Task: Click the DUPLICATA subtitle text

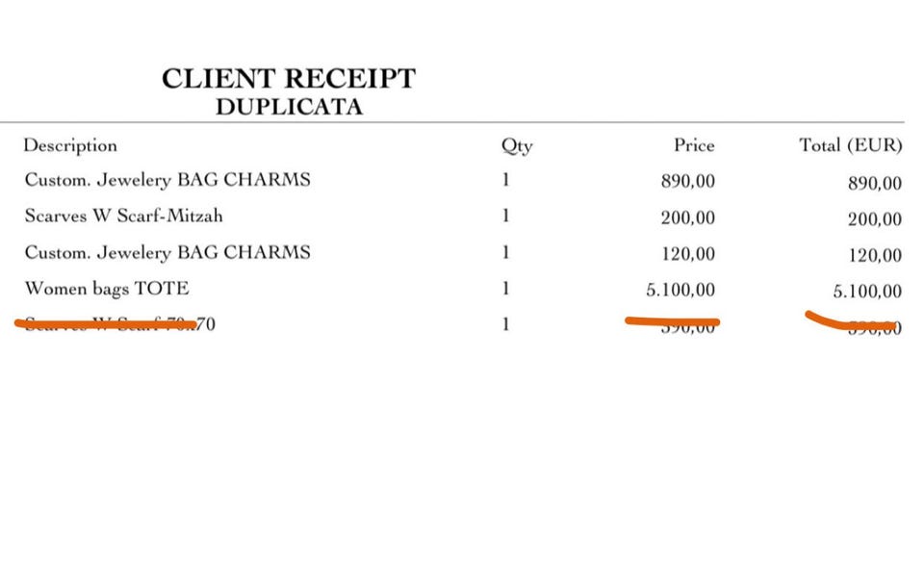Action: point(289,106)
